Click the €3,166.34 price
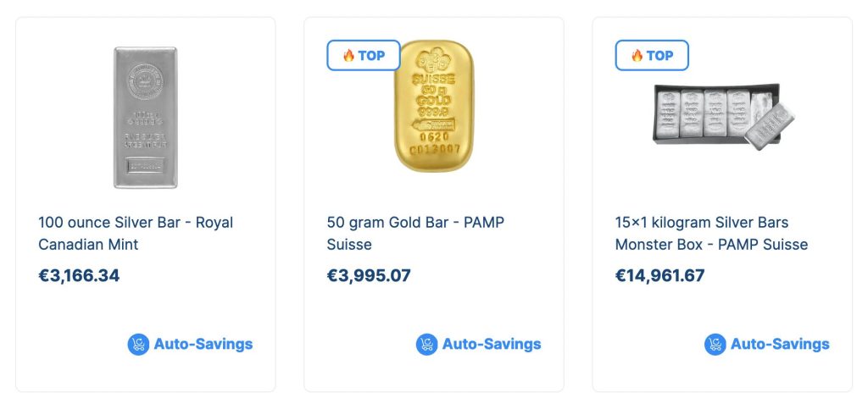 click(79, 276)
